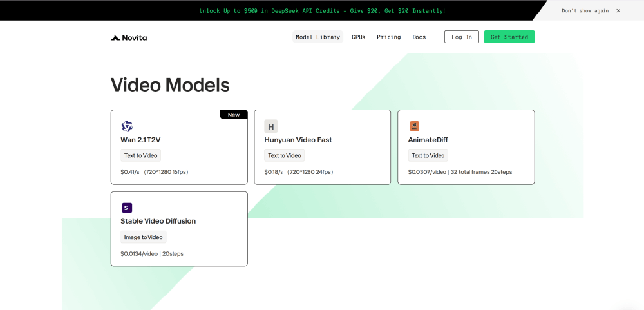Open the Docs link in navigation

pyautogui.click(x=419, y=37)
